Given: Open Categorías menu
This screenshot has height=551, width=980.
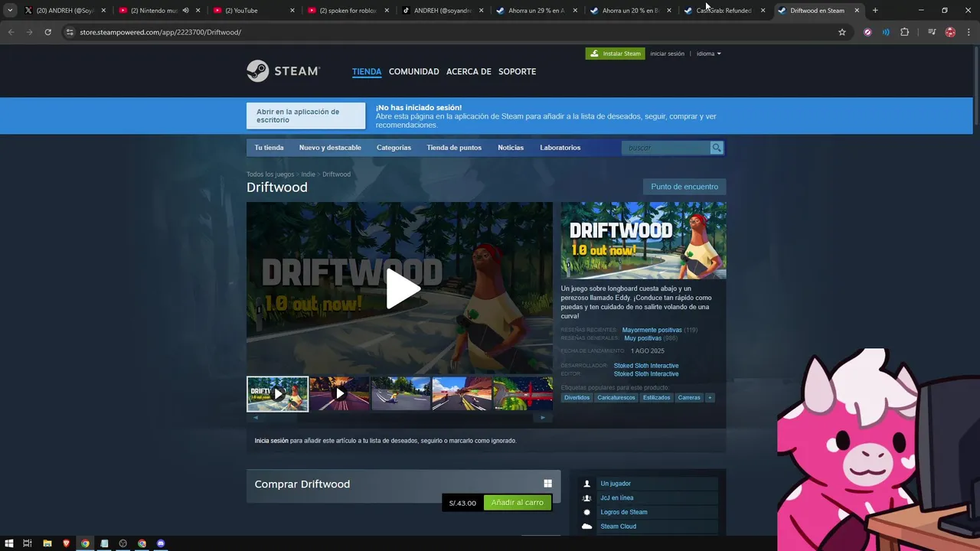Looking at the screenshot, I should [394, 148].
